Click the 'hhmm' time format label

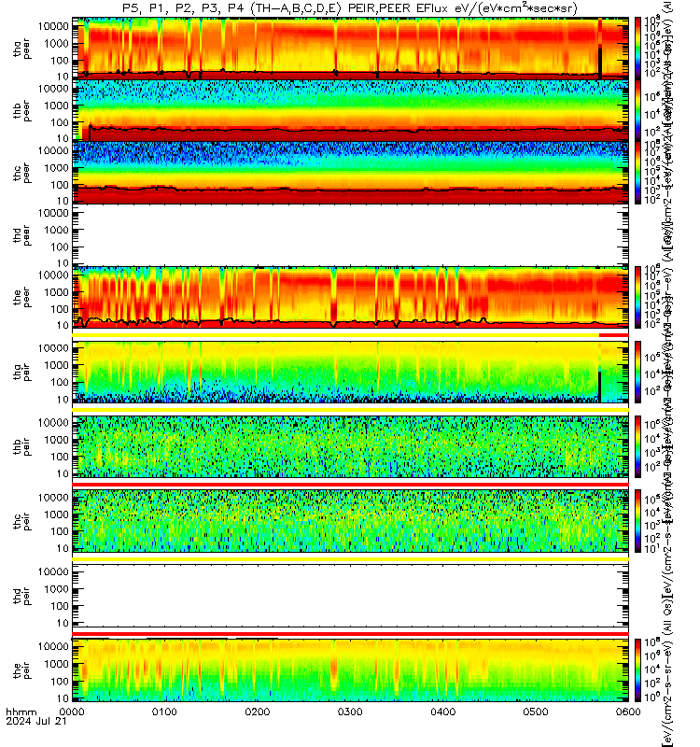pyautogui.click(x=21, y=712)
